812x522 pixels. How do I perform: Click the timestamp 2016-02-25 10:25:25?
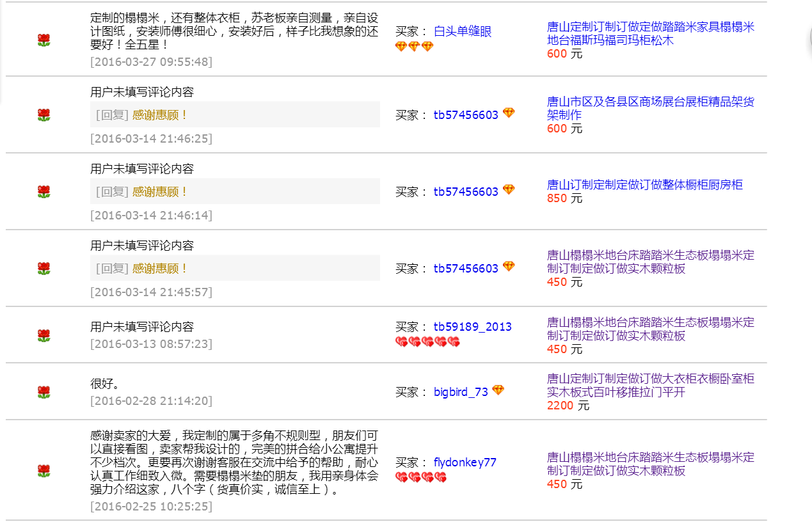(x=151, y=507)
